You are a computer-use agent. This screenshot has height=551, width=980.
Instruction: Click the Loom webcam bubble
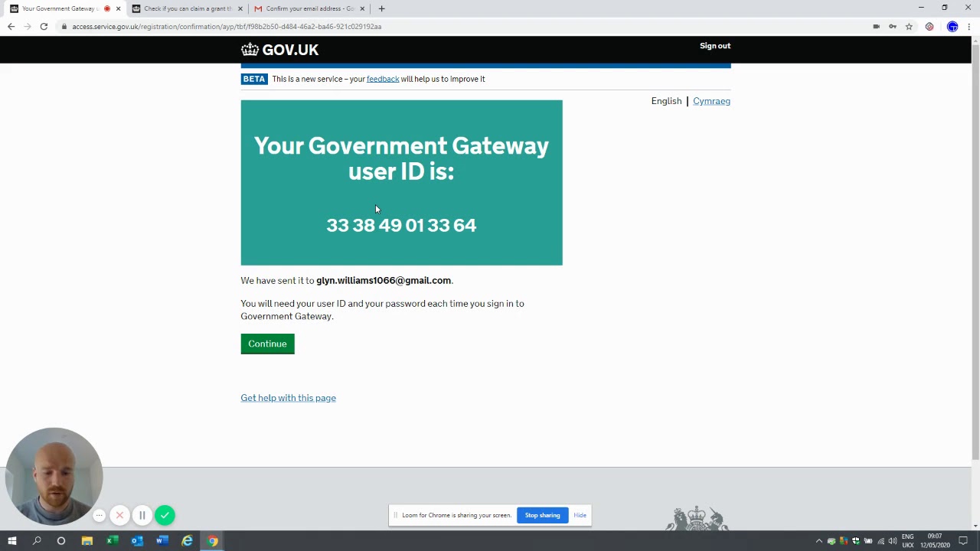point(54,476)
